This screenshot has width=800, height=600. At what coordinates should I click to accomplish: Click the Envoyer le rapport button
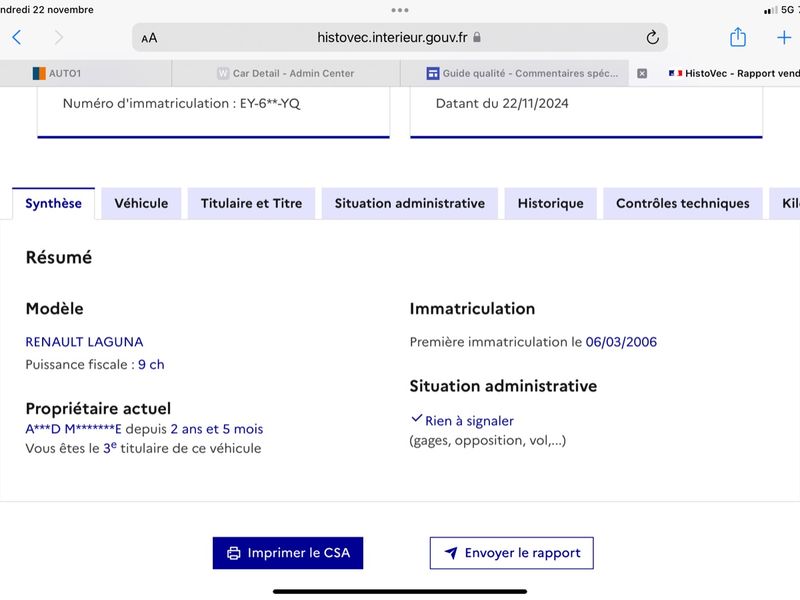point(511,553)
